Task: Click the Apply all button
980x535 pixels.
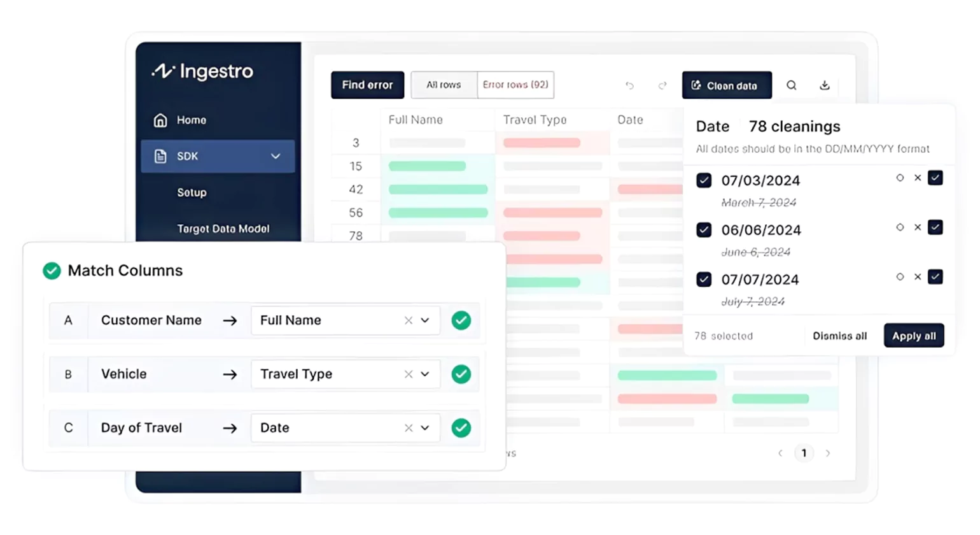Action: click(x=914, y=336)
